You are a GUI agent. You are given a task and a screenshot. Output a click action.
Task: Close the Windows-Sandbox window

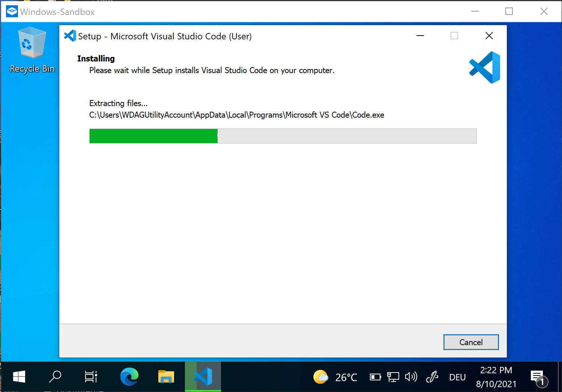click(544, 11)
